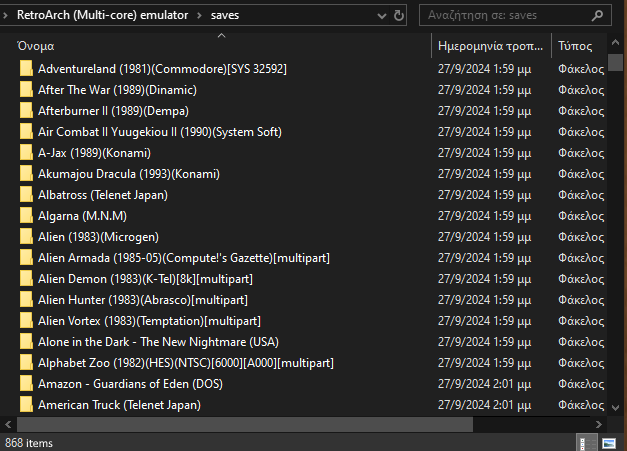Click the Amazon - Guardians of Eden folder icon

(26, 383)
